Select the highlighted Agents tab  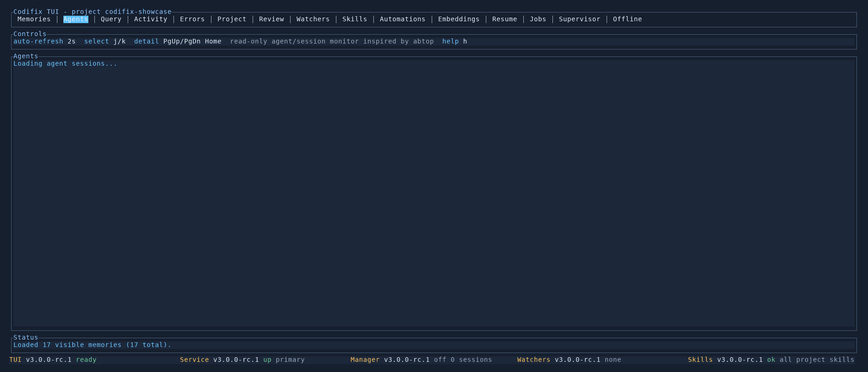pyautogui.click(x=76, y=19)
